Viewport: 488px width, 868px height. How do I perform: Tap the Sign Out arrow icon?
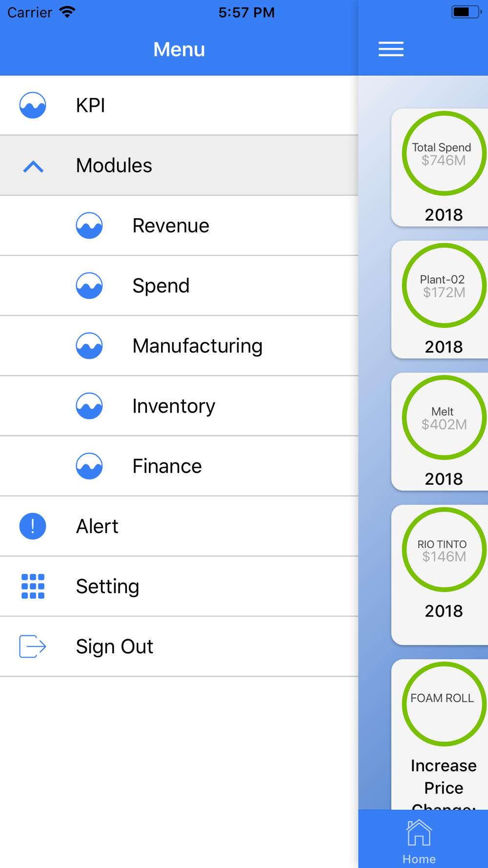pyautogui.click(x=33, y=646)
